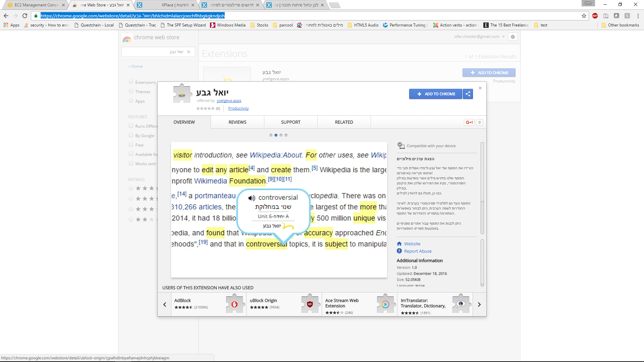
Task: Open the test bookmarks folder
Action: (x=541, y=25)
